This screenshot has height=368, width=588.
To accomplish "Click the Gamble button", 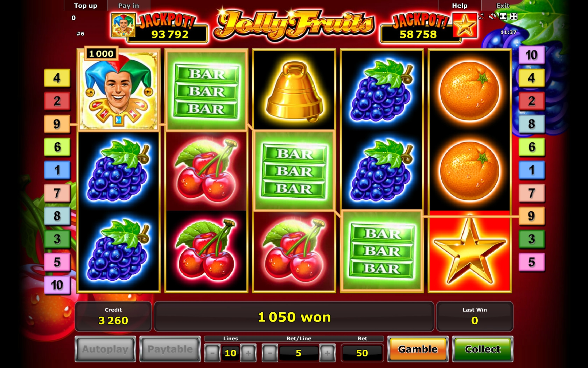I will [418, 349].
